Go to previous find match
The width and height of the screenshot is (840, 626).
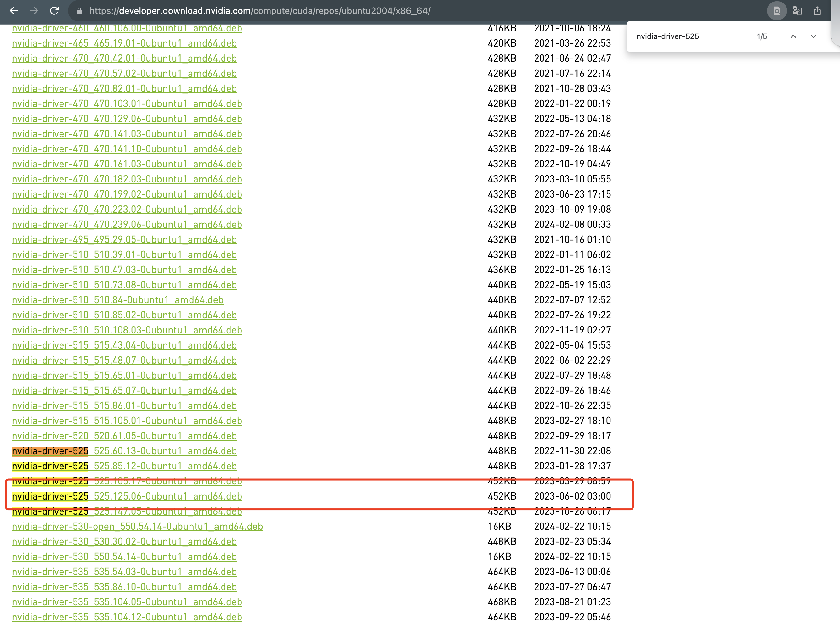point(793,36)
